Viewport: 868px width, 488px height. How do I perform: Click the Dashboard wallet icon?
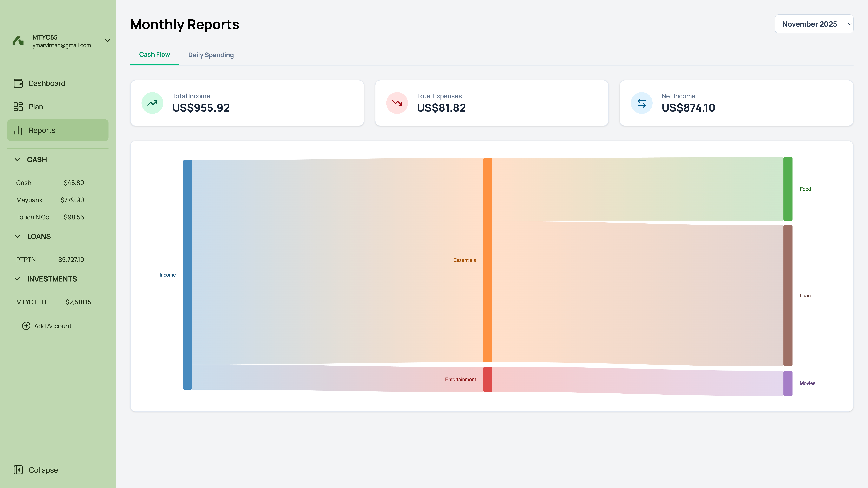click(18, 83)
